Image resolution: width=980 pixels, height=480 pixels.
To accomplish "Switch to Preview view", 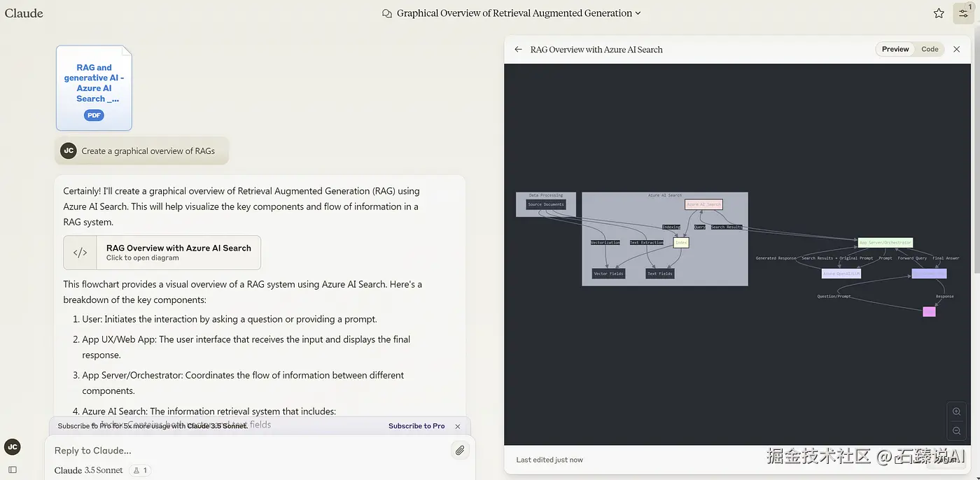I will (895, 49).
